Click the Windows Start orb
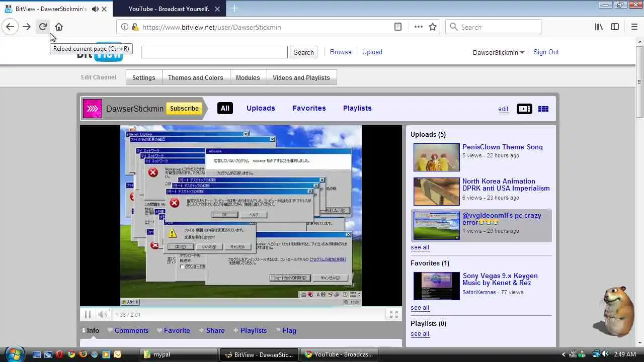This screenshot has width=644, height=362. (14, 353)
